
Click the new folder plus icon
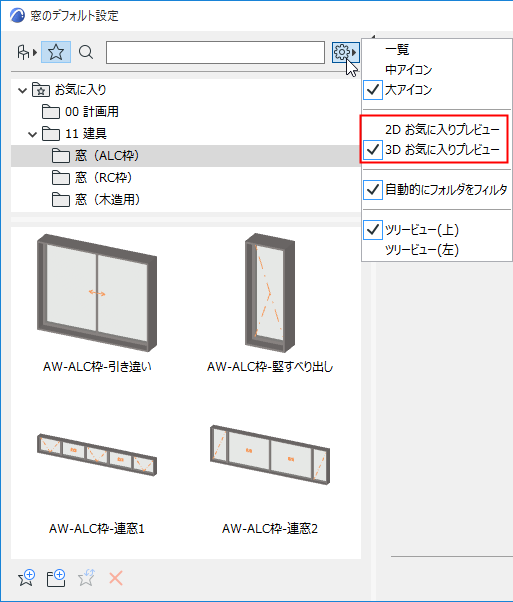click(56, 578)
